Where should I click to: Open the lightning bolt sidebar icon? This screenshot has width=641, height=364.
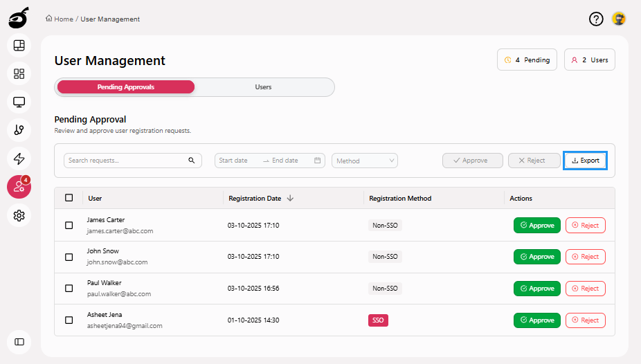(x=19, y=158)
